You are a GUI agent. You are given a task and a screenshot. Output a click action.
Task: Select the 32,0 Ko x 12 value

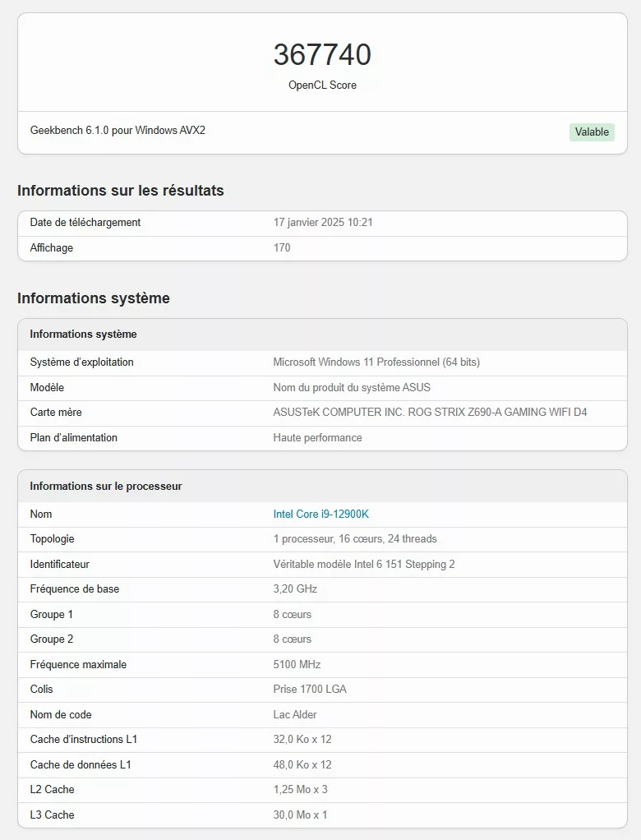[302, 739]
